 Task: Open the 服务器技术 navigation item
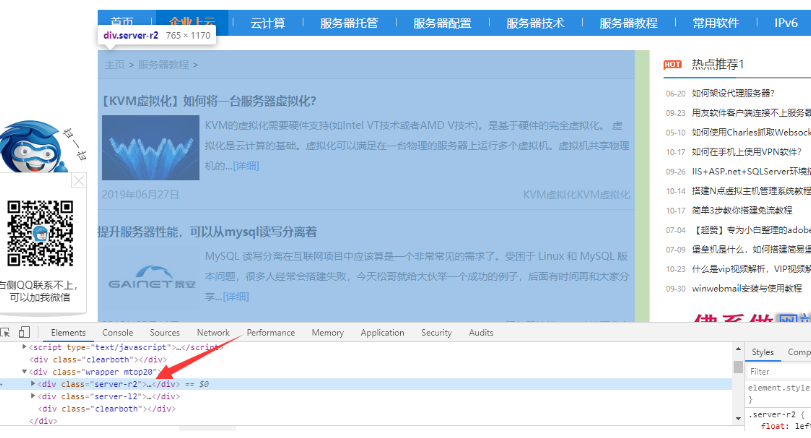535,23
